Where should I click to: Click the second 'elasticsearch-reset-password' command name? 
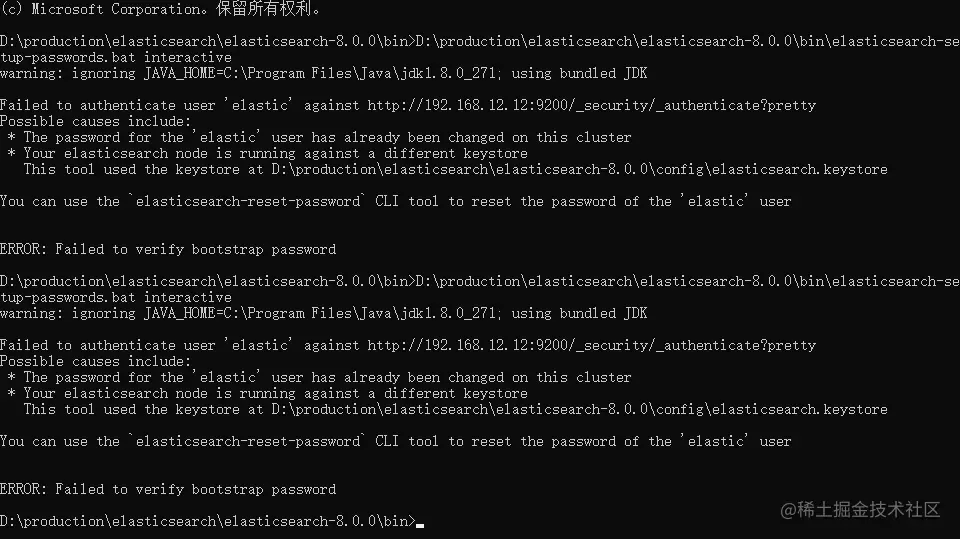tap(248, 441)
